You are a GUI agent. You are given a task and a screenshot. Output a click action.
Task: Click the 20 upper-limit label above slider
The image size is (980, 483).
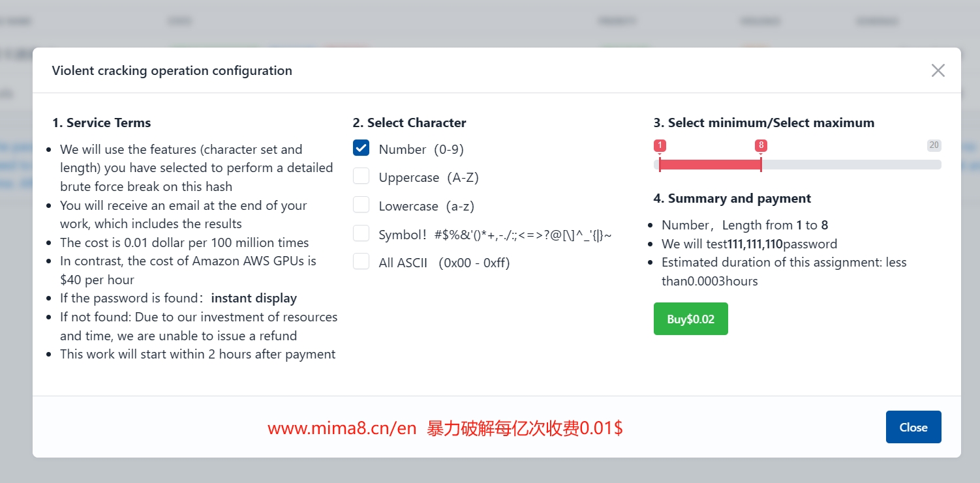pos(934,145)
